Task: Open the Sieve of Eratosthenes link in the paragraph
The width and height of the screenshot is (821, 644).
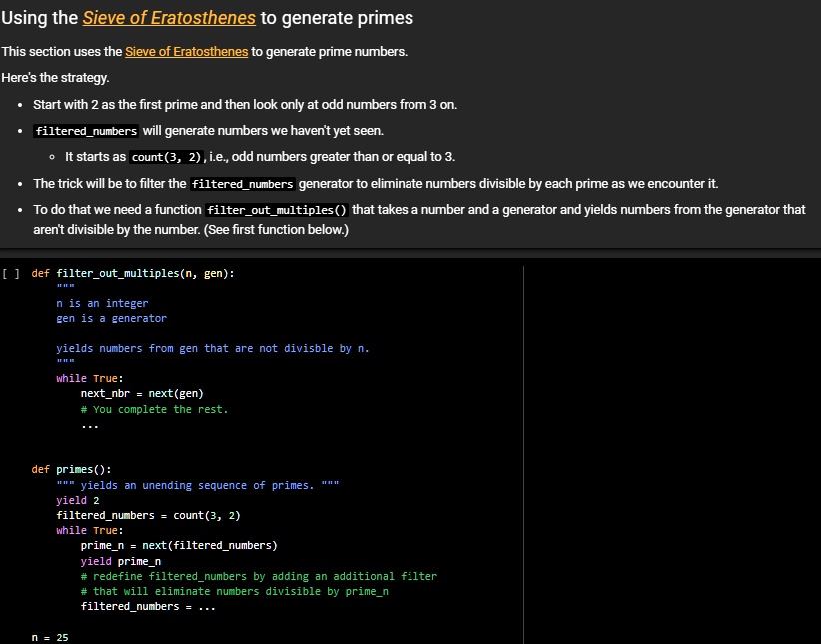Action: 186,51
